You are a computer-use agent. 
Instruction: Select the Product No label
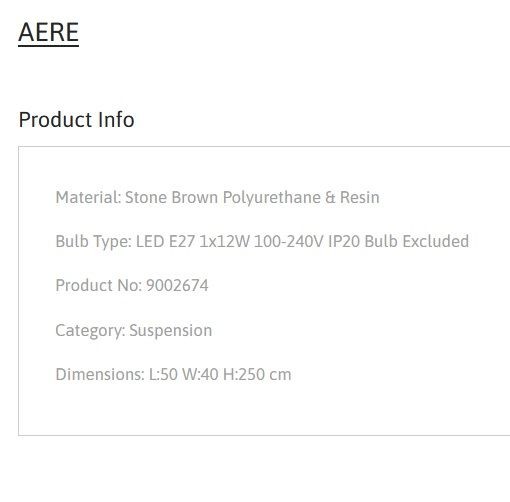click(99, 285)
